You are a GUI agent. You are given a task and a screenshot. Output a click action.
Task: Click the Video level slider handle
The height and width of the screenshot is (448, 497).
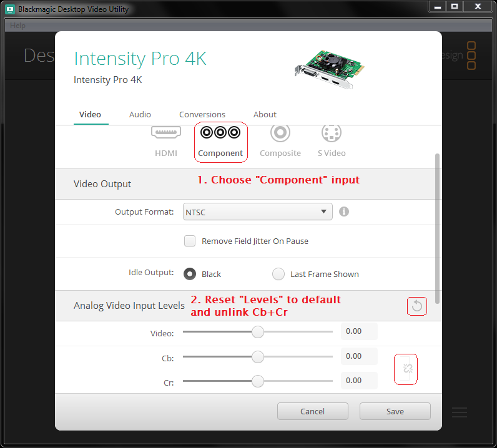pyautogui.click(x=258, y=332)
